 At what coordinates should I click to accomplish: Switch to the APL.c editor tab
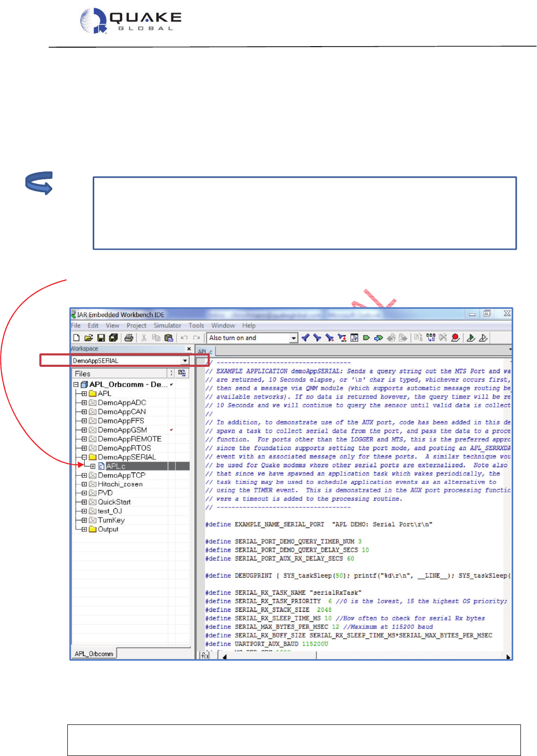coord(205,351)
